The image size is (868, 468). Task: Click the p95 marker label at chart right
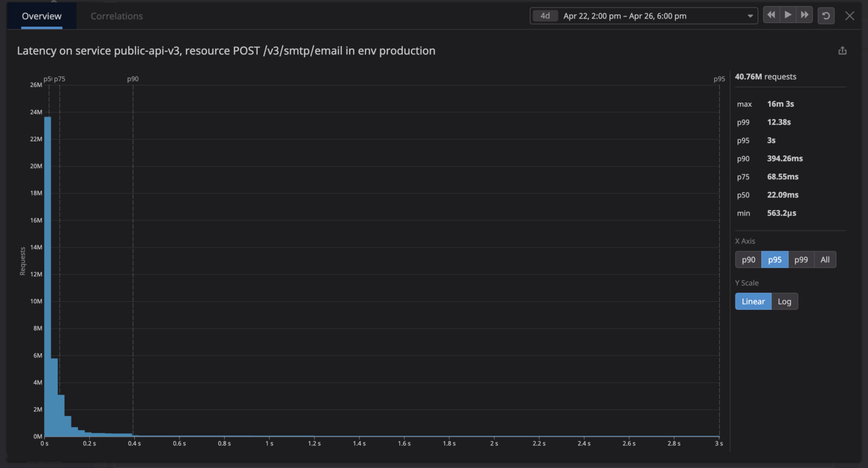[719, 79]
